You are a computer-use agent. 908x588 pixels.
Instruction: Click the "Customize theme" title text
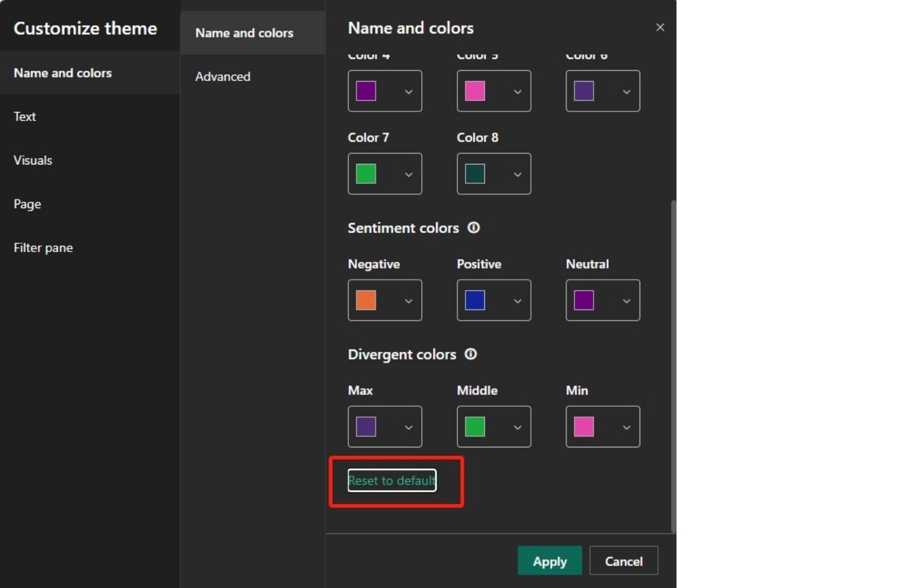point(86,28)
